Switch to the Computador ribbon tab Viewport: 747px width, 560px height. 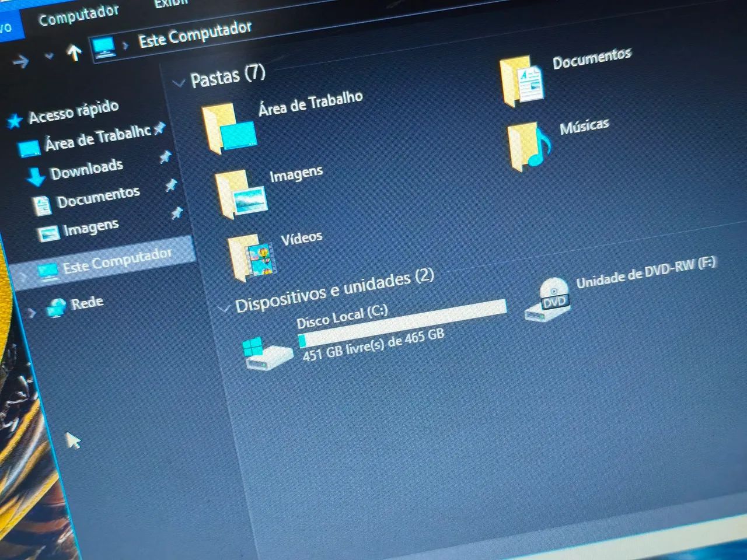pos(78,15)
